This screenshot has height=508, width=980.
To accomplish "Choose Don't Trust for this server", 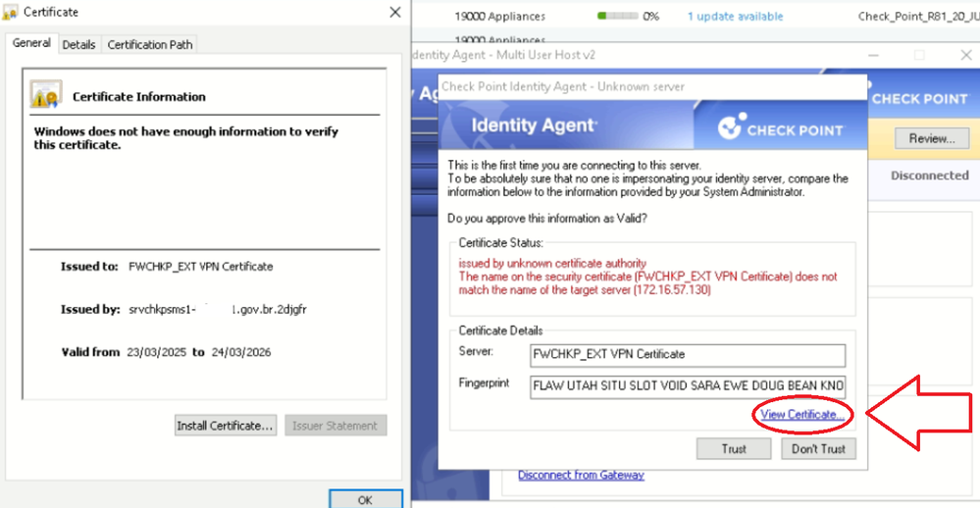I will [x=819, y=448].
